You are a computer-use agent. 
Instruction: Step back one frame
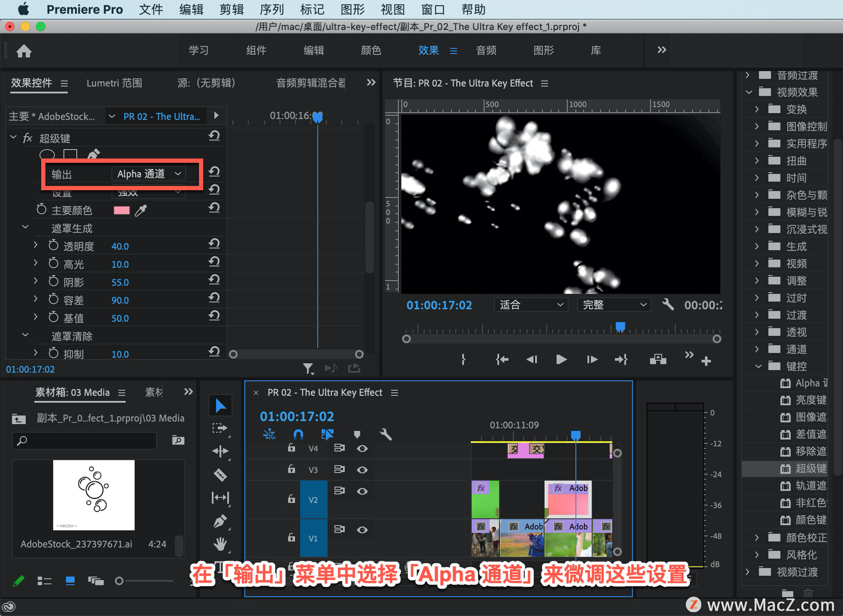532,360
